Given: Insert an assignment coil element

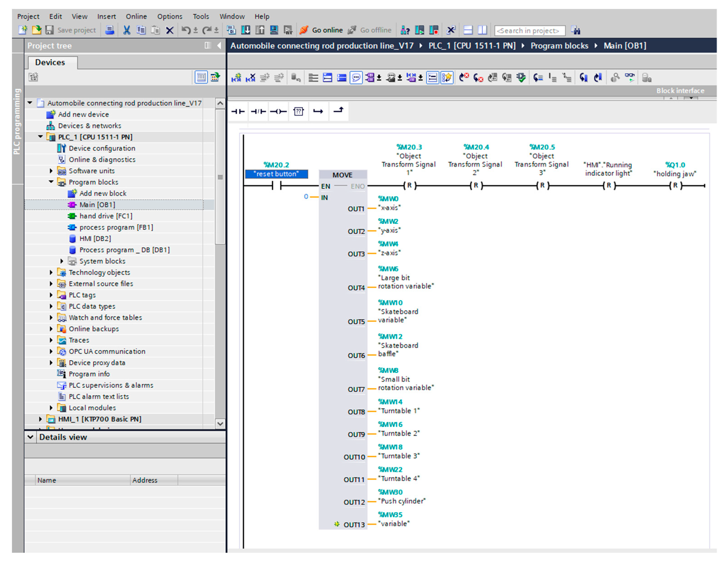Looking at the screenshot, I should [x=278, y=111].
